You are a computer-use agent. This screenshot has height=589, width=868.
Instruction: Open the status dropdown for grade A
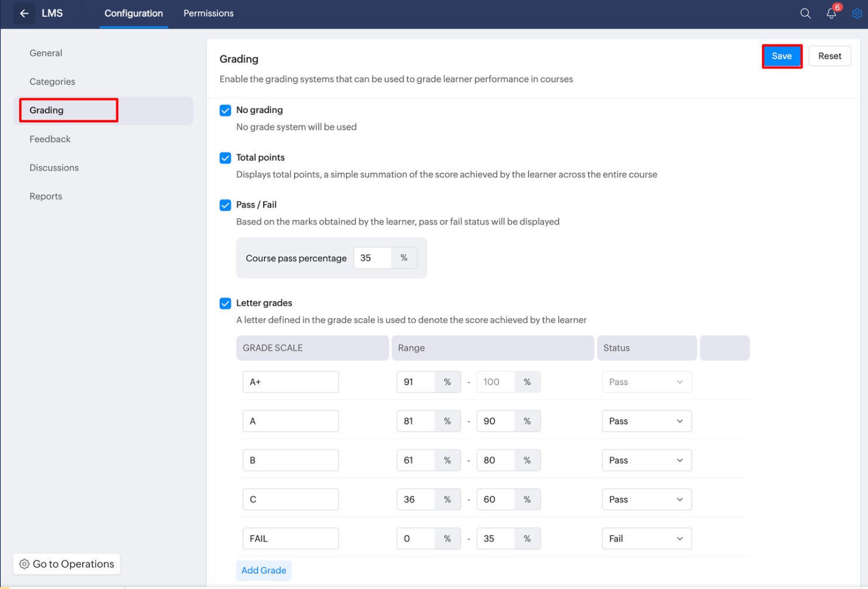[x=646, y=421]
